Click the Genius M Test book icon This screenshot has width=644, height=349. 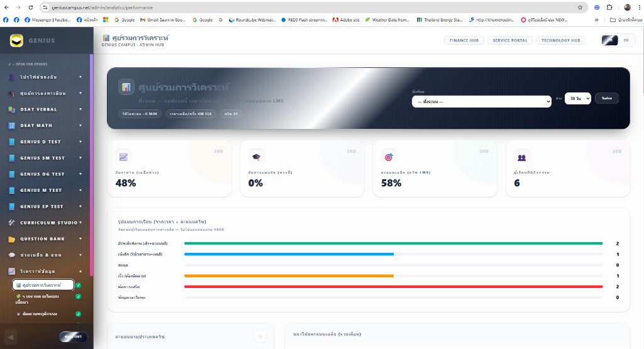11,190
